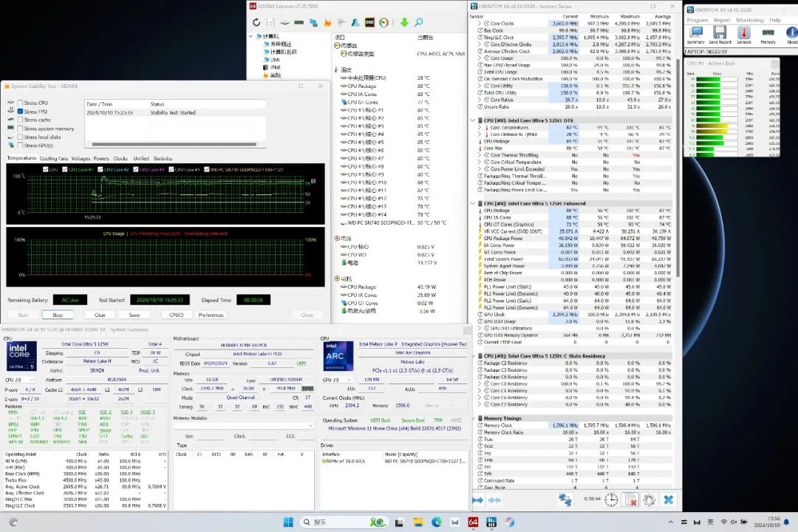Image resolution: width=798 pixels, height=532 pixels.
Task: Toggle the CPU Core #1 graph checkbox
Action: point(65,169)
